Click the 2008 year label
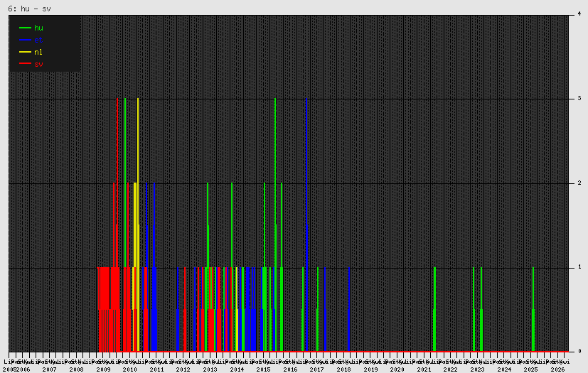Screen dimensions: 588x373 (x=77, y=369)
